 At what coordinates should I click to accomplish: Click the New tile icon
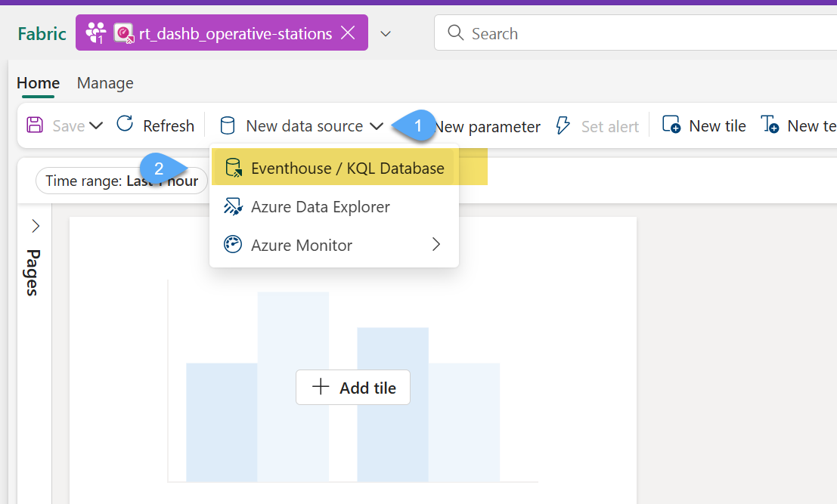(671, 125)
